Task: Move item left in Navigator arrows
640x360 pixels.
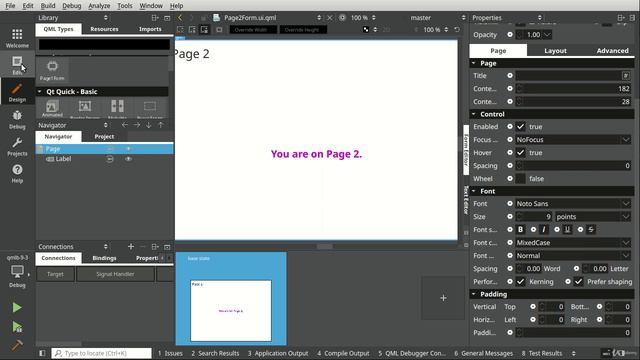Action: point(124,125)
